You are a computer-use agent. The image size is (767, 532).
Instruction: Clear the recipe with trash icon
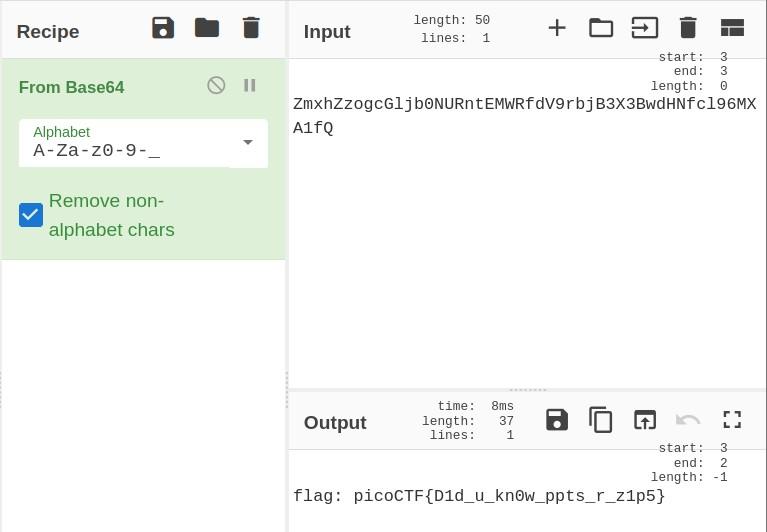pyautogui.click(x=251, y=28)
